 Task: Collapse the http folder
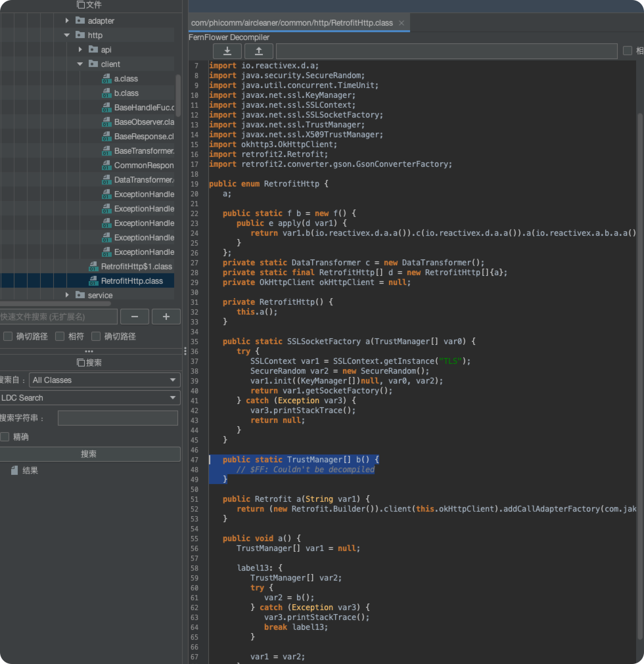click(x=67, y=35)
